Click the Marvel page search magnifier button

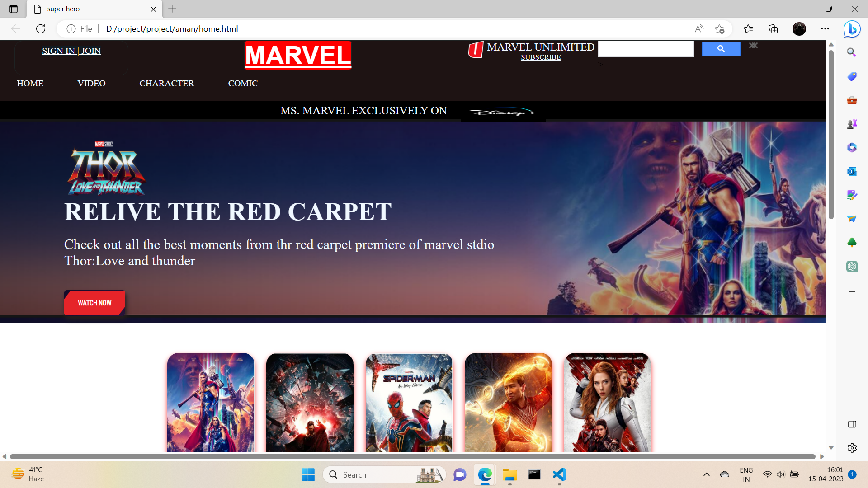(x=721, y=48)
